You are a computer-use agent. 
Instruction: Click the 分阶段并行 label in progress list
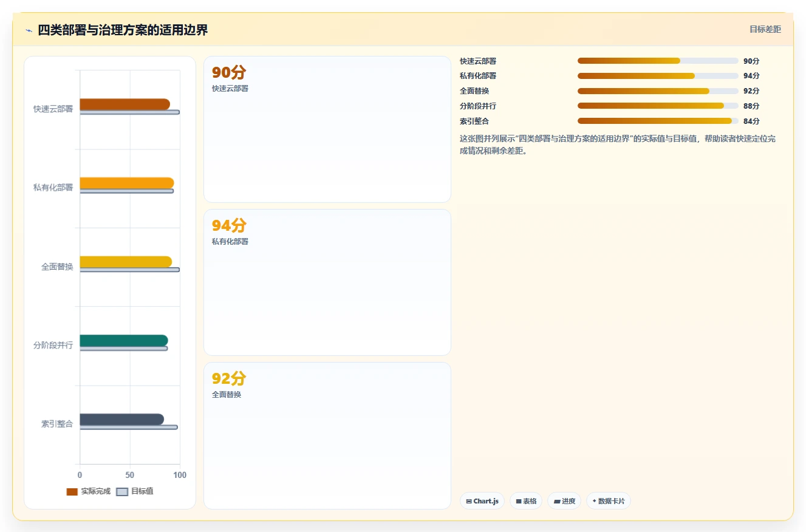[478, 106]
